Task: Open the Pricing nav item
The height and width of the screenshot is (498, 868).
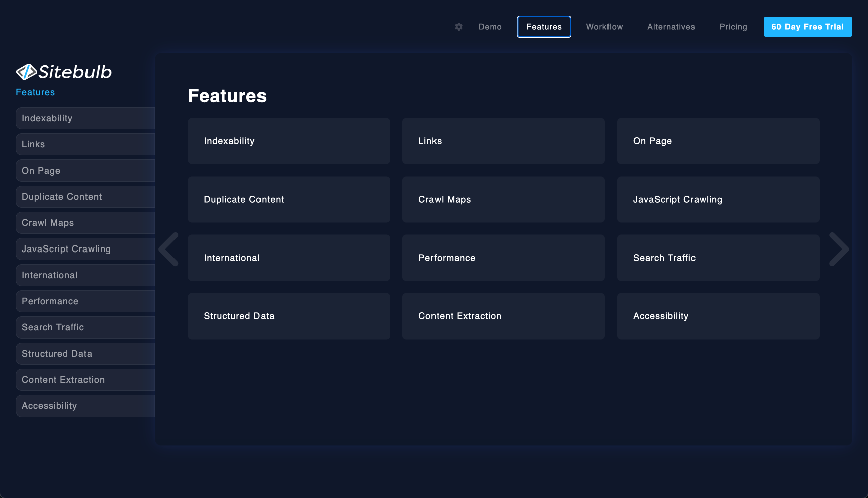Action: 733,27
